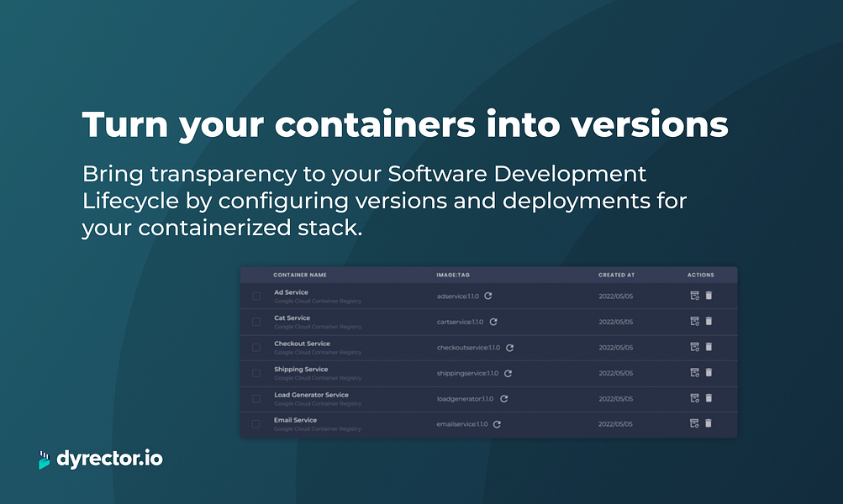Click the Load Generator Service created date
This screenshot has height=504, width=843.
pyautogui.click(x=616, y=399)
